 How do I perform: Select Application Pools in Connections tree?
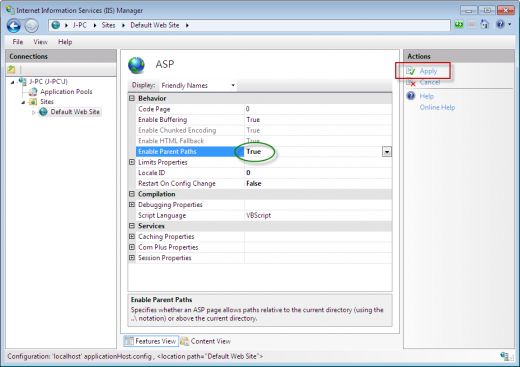click(x=66, y=91)
